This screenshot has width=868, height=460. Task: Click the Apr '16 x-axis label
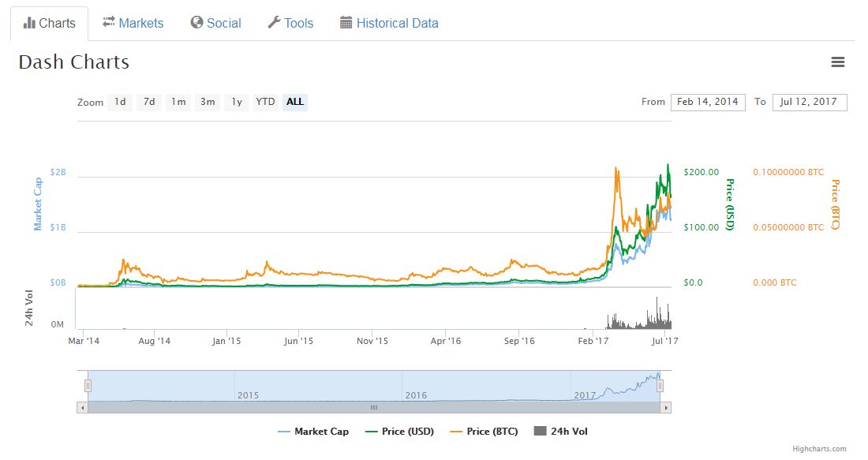[446, 341]
